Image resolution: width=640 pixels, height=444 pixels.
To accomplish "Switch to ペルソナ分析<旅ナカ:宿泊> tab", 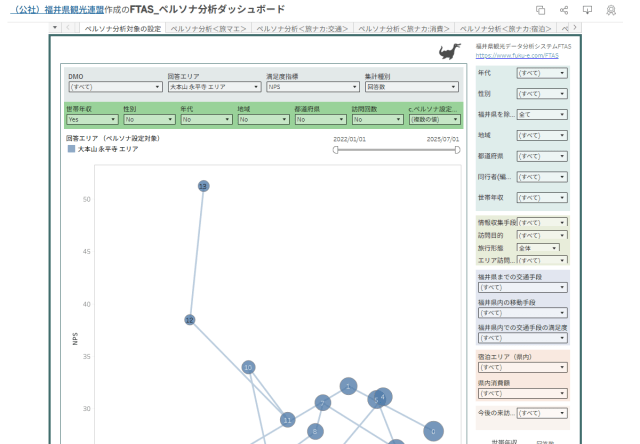I will pos(505,29).
